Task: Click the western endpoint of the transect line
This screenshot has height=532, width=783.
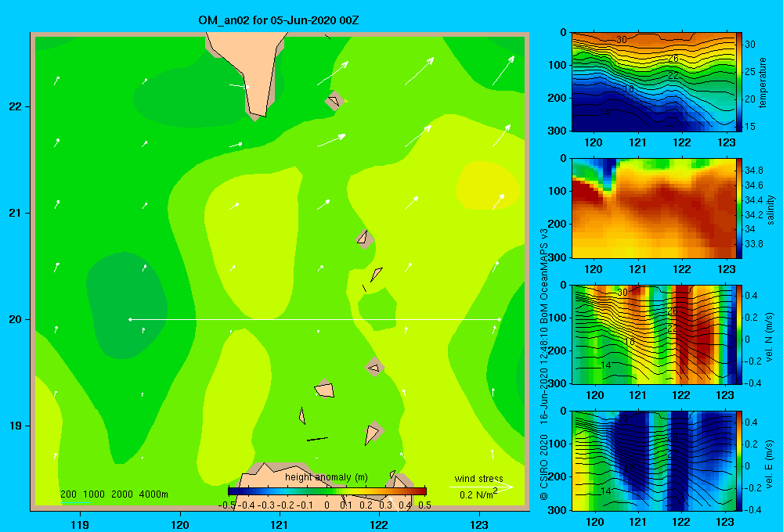Action: click(130, 319)
